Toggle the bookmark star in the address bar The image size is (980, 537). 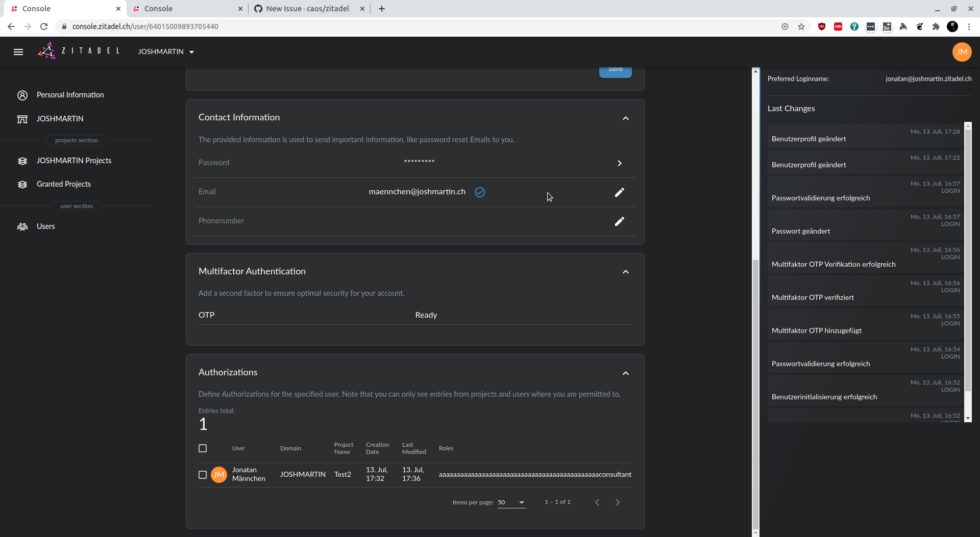pyautogui.click(x=801, y=27)
